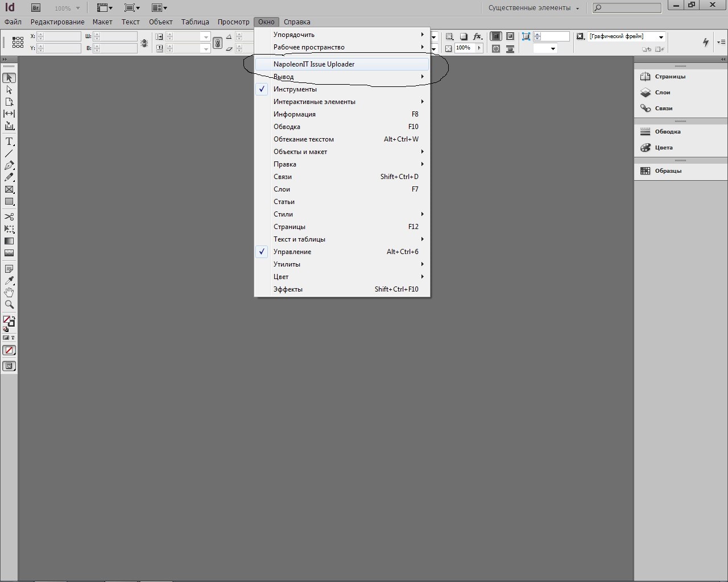Select the Selection tool (black arrow)
The image size is (728, 582).
click(x=9, y=78)
